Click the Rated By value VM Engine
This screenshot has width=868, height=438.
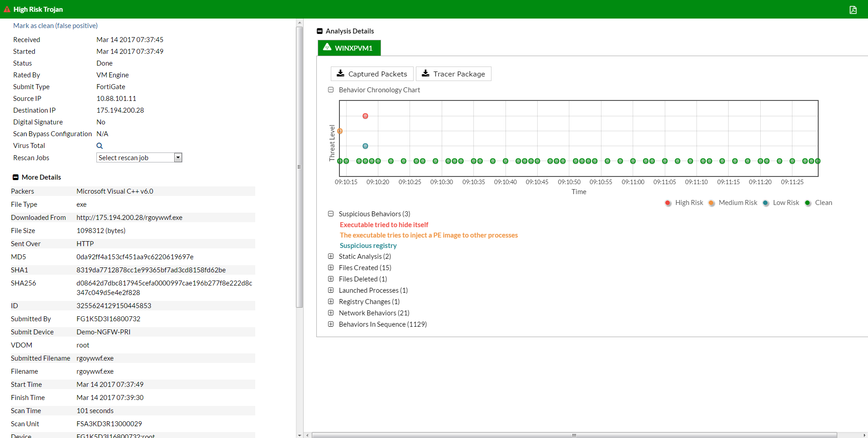tap(113, 75)
